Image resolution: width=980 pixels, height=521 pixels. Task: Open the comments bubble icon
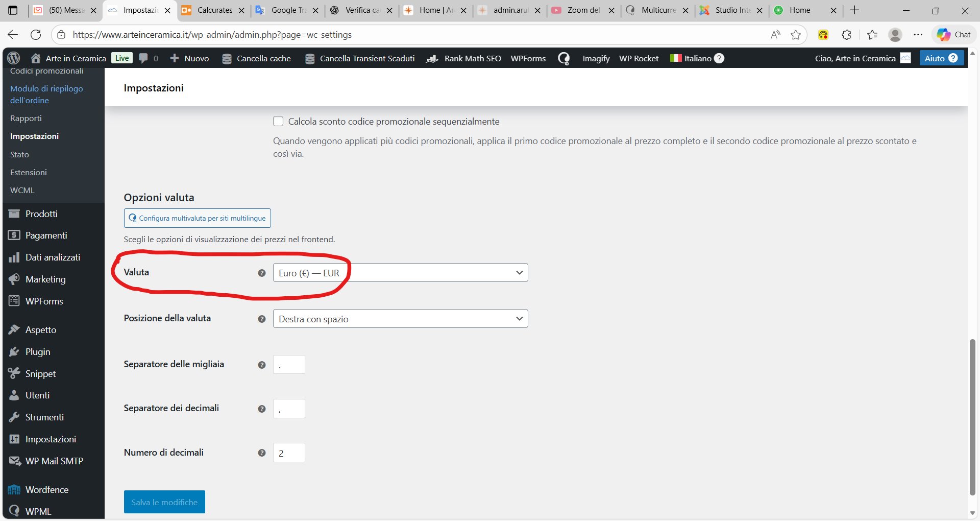144,58
